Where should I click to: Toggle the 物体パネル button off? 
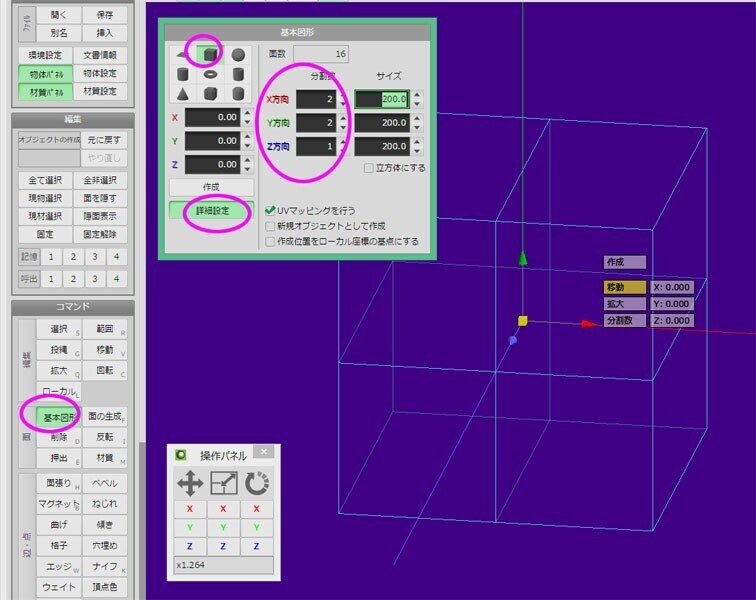pyautogui.click(x=46, y=74)
